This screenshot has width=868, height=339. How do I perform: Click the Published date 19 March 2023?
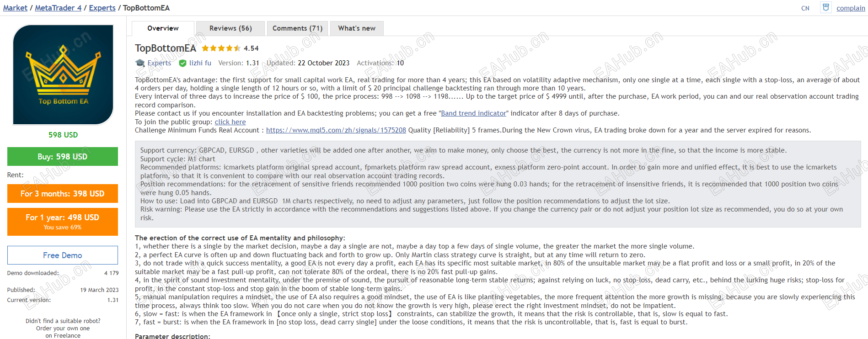coord(99,290)
